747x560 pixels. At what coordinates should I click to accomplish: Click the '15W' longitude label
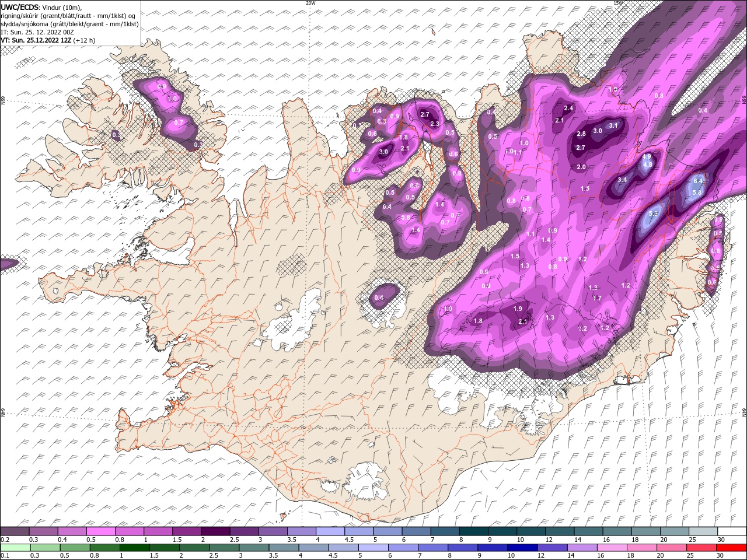pos(618,3)
